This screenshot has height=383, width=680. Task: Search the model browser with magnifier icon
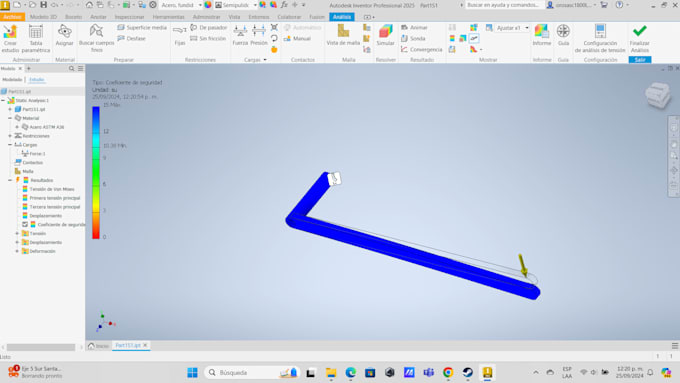[72, 69]
